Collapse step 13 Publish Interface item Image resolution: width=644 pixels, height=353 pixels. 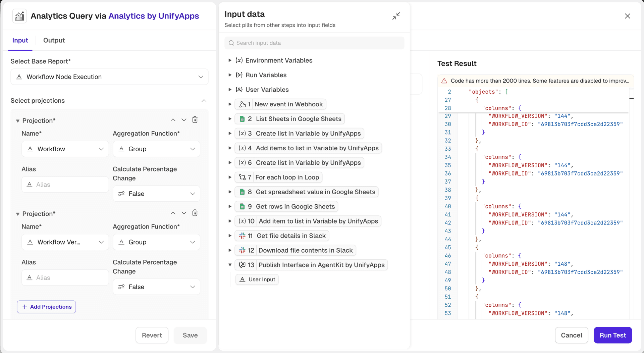(230, 265)
